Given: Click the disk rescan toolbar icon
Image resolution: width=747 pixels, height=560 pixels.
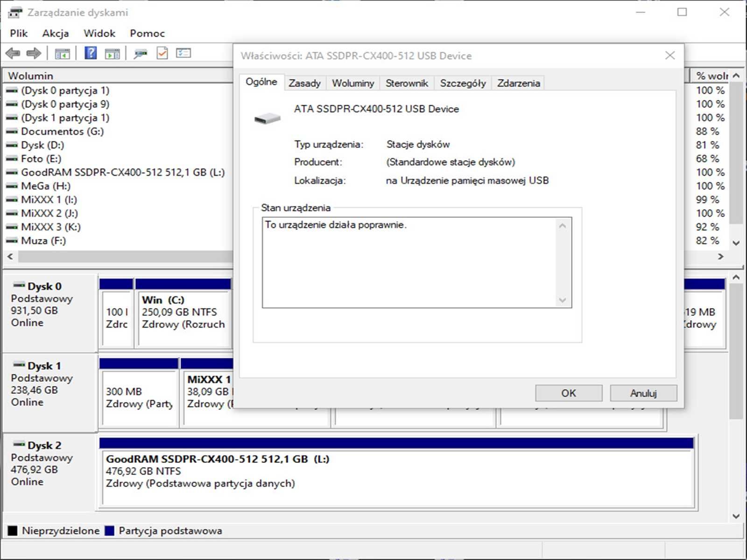Looking at the screenshot, I should pyautogui.click(x=140, y=54).
